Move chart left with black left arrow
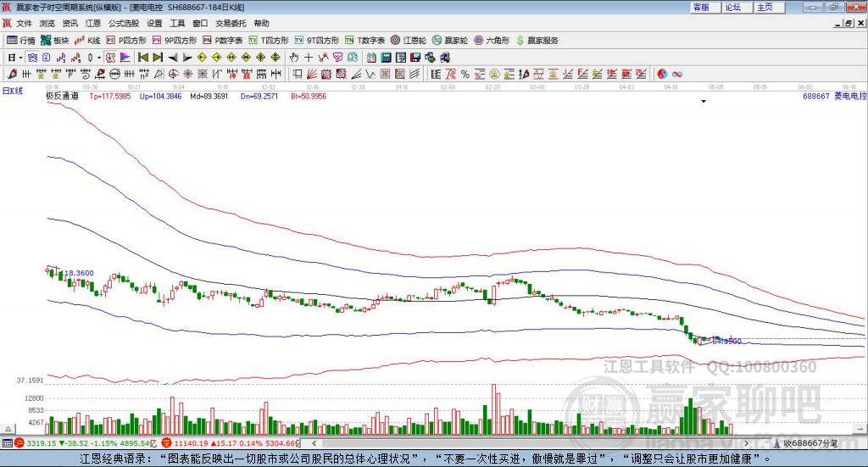 (x=173, y=58)
